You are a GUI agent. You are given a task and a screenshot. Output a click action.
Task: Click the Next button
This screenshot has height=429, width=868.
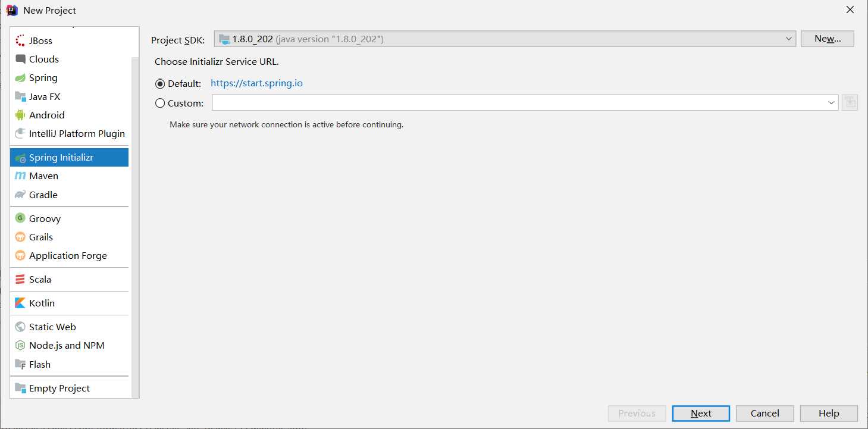(701, 414)
